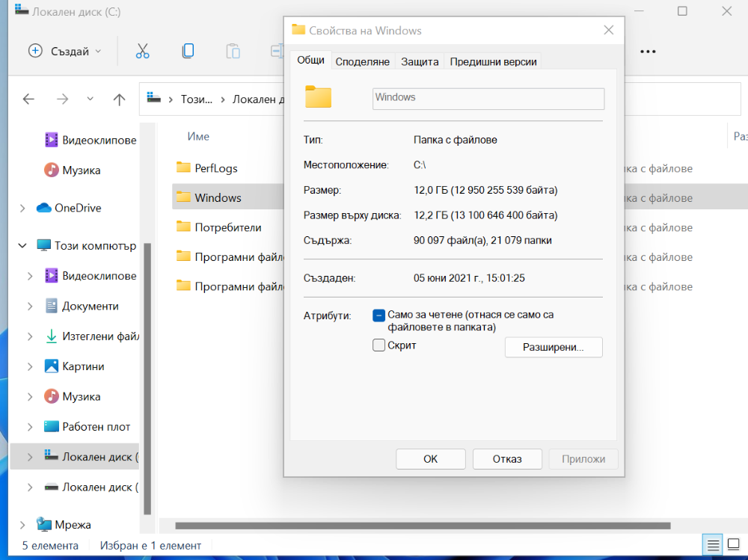Viewport: 748px width, 560px height.
Task: Switch to details view icon in status bar
Action: pos(713,545)
